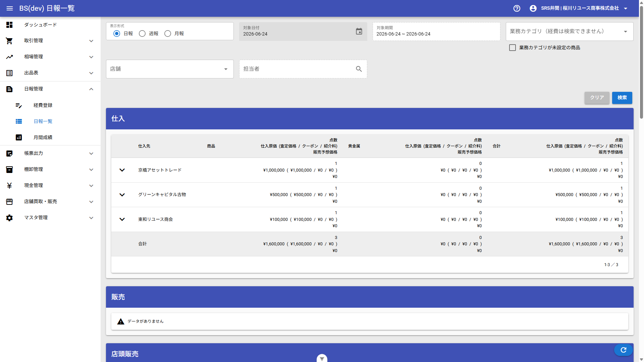Select the 月報 radio button
The image size is (644, 362).
click(168, 34)
